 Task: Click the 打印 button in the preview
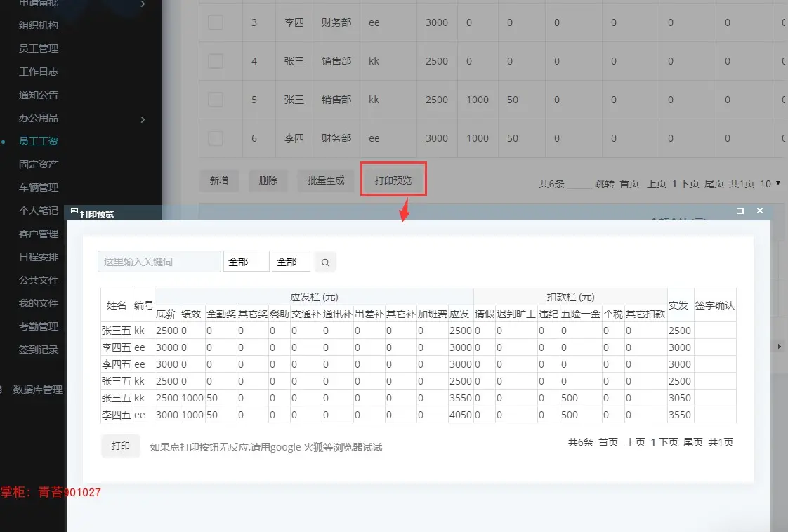(x=121, y=446)
